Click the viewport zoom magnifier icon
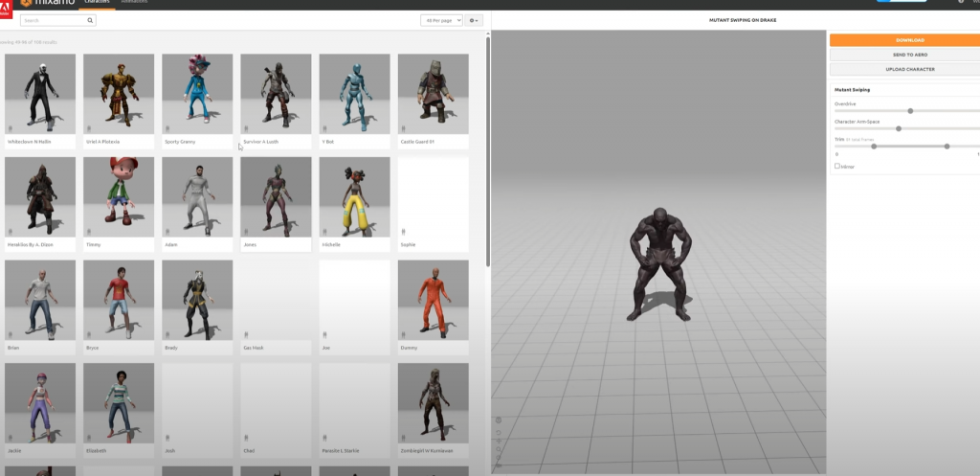The width and height of the screenshot is (980, 476). pos(498,449)
